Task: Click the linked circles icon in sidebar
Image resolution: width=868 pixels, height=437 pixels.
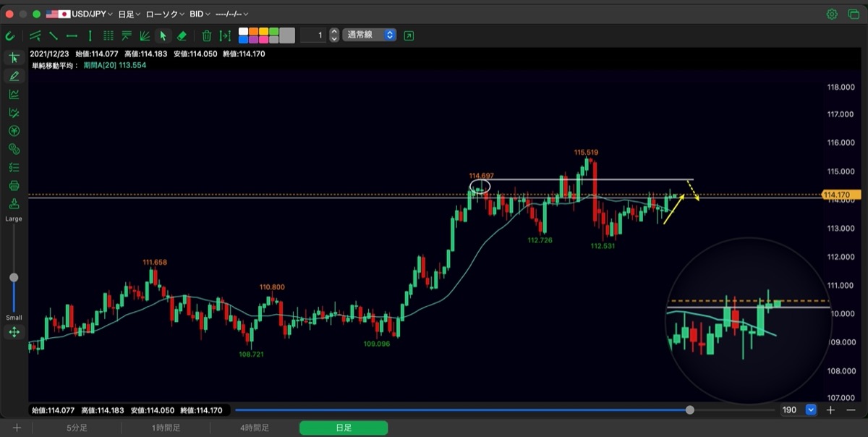Action: point(14,149)
